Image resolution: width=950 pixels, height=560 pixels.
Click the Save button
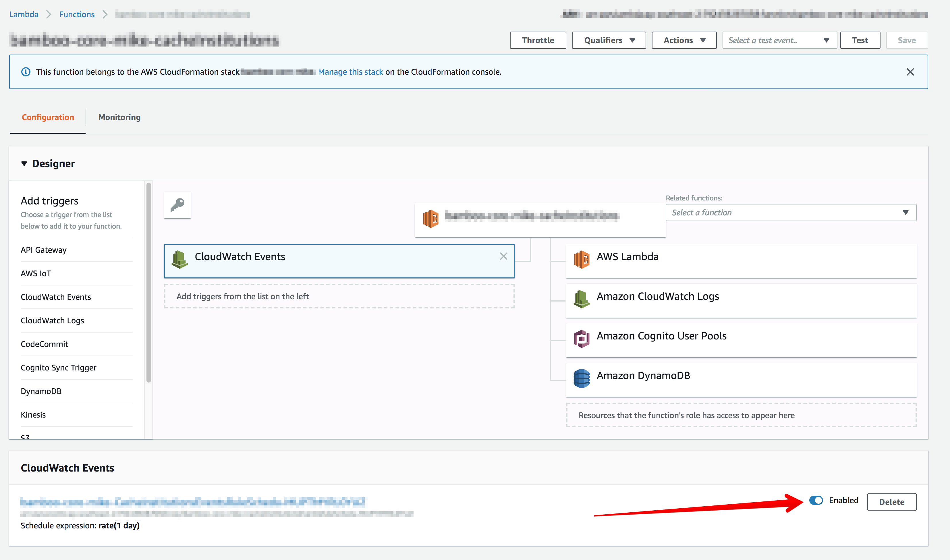(x=906, y=40)
